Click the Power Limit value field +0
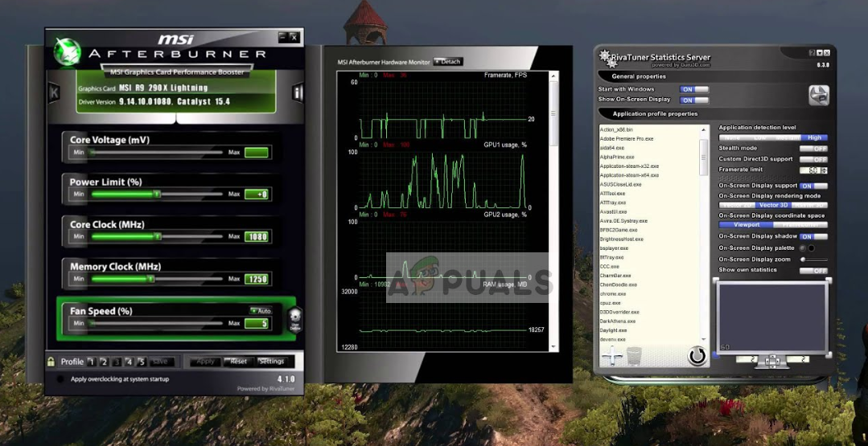 [257, 194]
